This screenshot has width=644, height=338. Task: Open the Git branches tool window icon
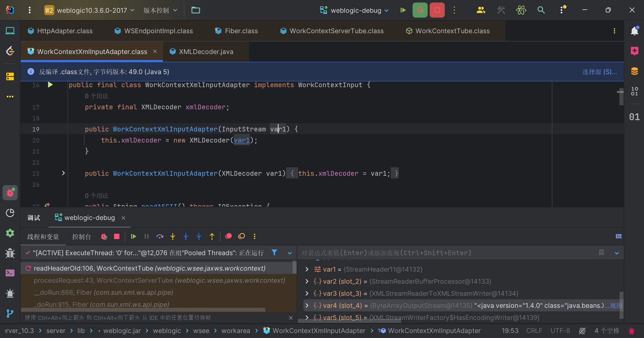(10, 313)
